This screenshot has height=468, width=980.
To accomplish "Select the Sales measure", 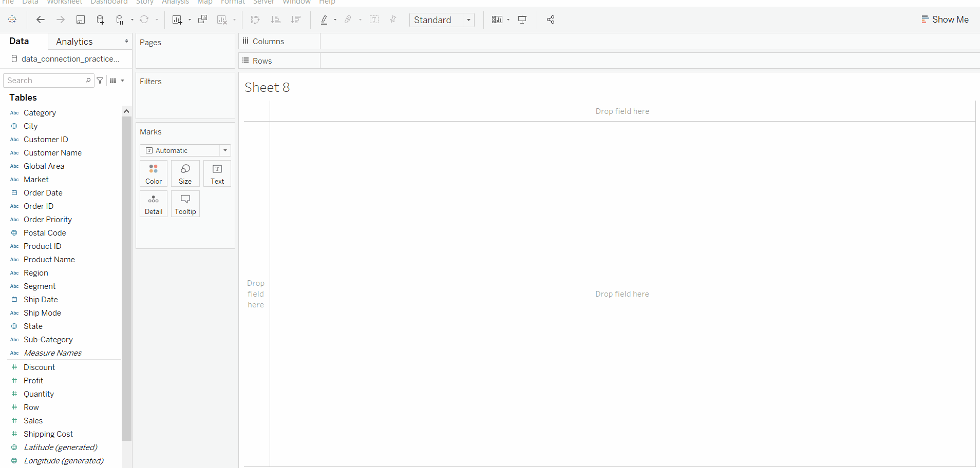I will [33, 421].
